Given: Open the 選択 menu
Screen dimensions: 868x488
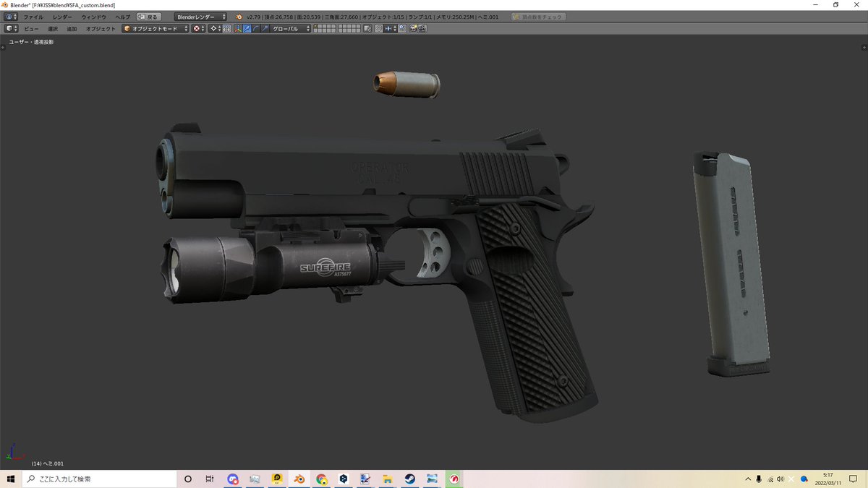Looking at the screenshot, I should point(53,28).
